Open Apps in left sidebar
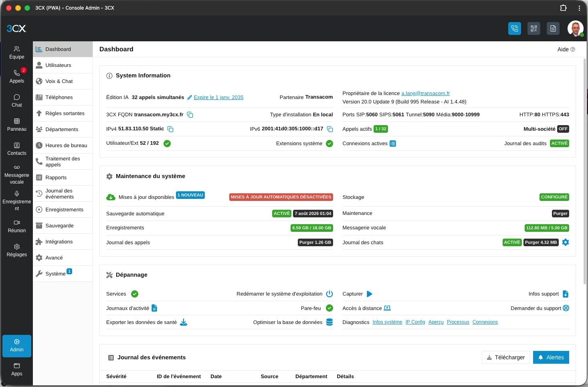 (17, 369)
